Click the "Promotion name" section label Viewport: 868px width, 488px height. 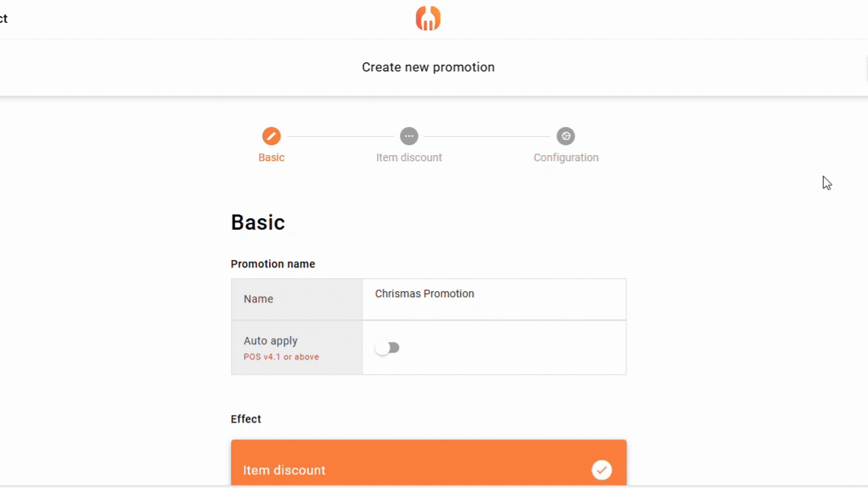click(273, 264)
